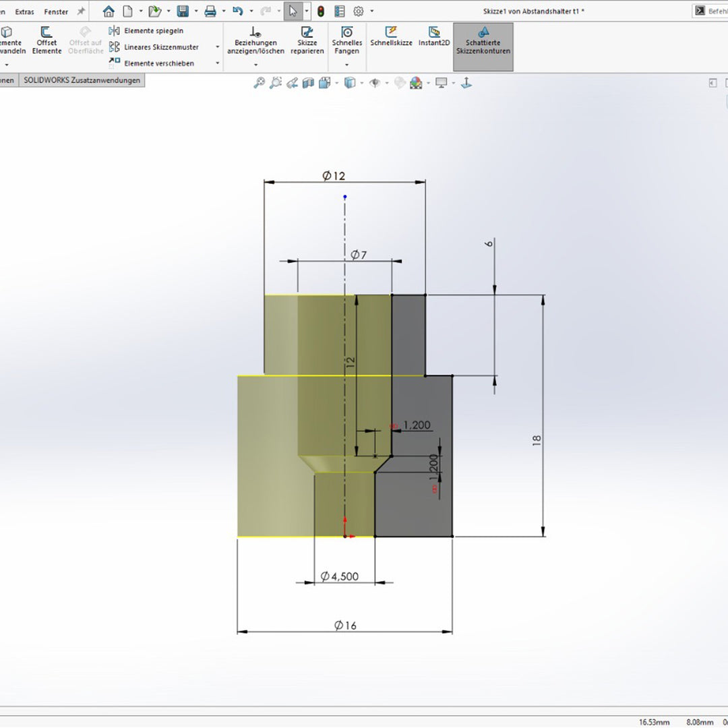
Task: Open Lineares Skizzenmuster dropdown arrow
Action: coord(217,47)
